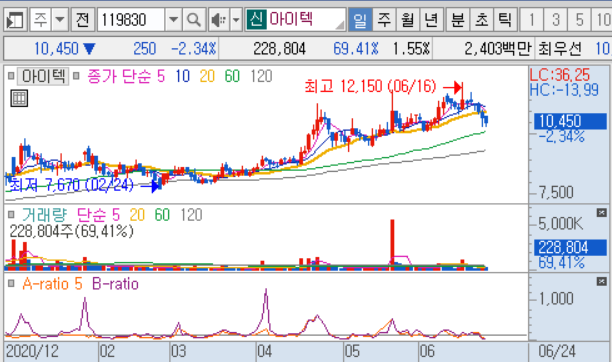Select the 1 period button

click(532, 20)
